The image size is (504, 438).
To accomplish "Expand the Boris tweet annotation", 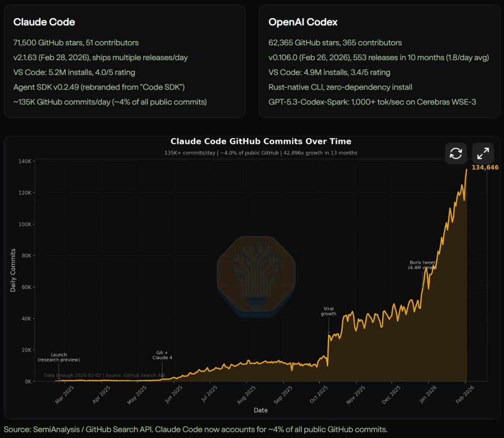I will pyautogui.click(x=422, y=264).
